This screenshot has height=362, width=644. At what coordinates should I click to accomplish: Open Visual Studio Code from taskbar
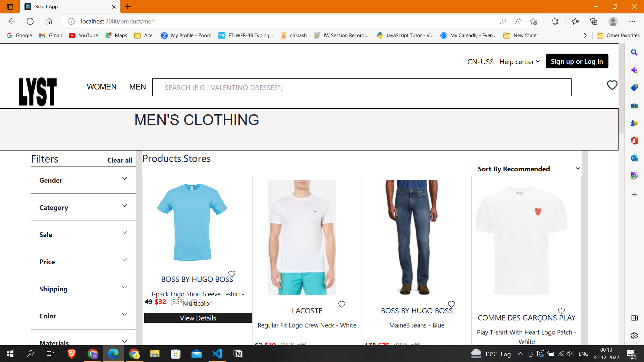217,354
